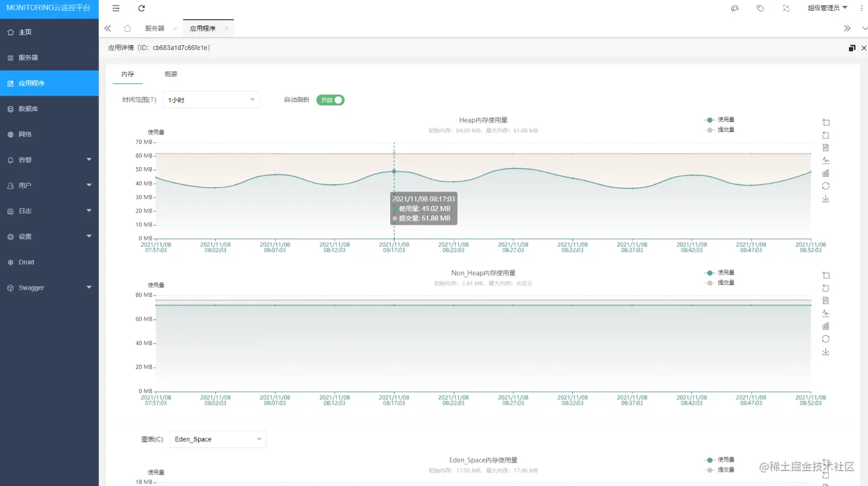Switch the Non_Heap chart to line type
Screen dimensions: 868x486
(826, 313)
